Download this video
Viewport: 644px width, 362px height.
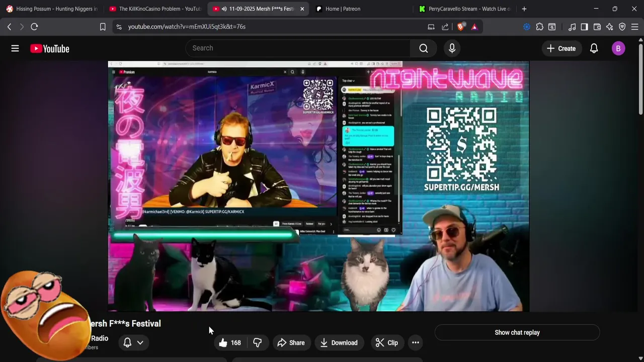point(339,342)
